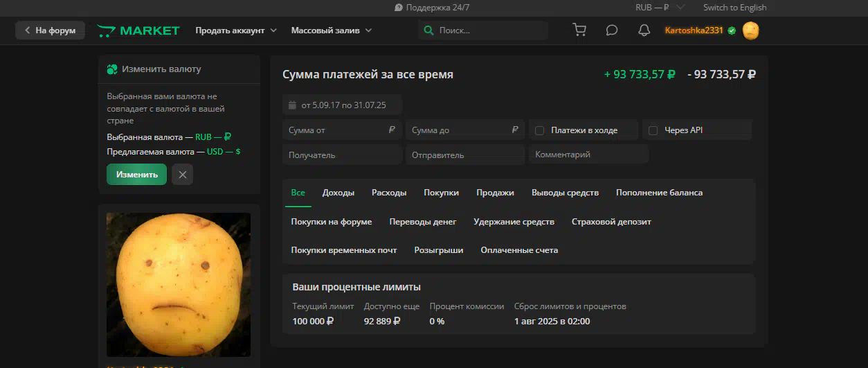Click the '1 авг 2025 в 02:00' reset time
868x368 pixels.
552,322
